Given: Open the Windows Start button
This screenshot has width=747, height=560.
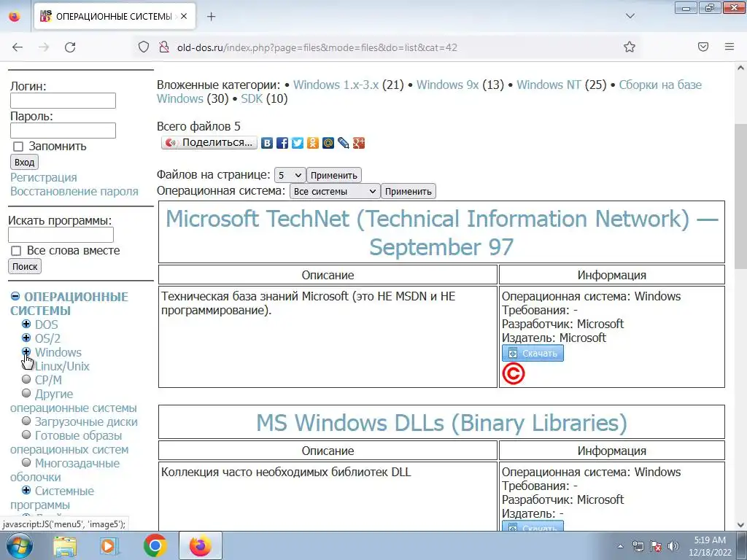Looking at the screenshot, I should coord(20,545).
